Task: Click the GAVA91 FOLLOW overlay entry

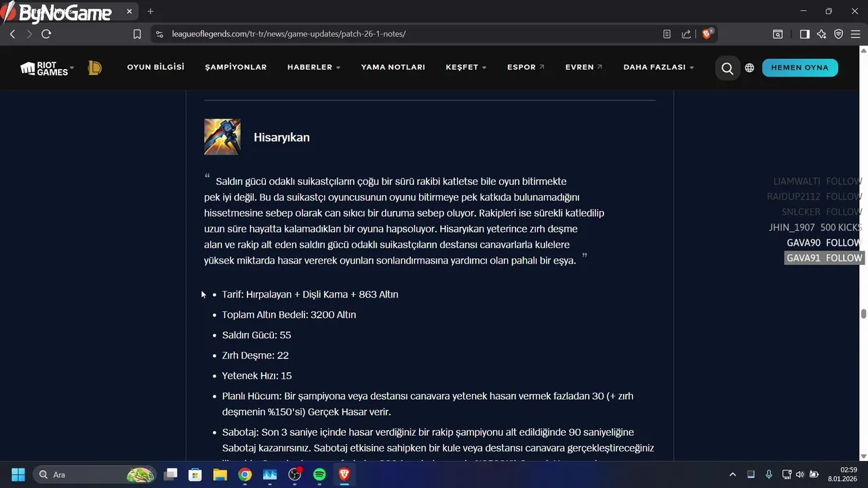Action: pos(824,258)
